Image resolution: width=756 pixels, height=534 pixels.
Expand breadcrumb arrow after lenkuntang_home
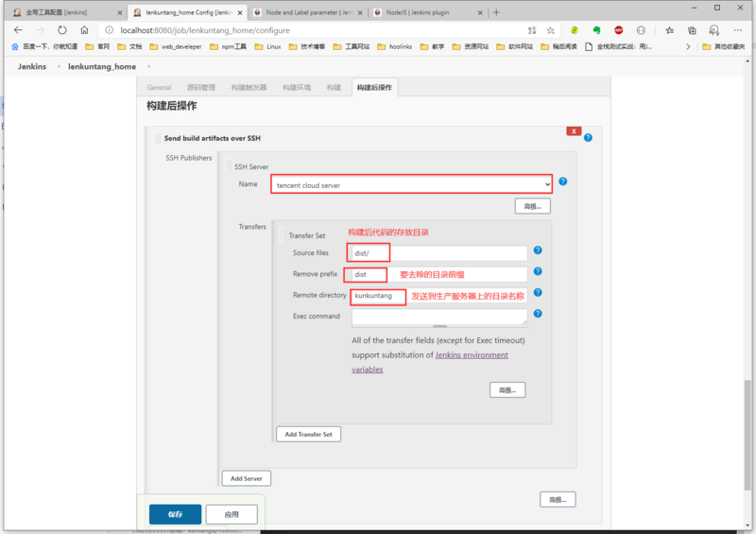(149, 66)
